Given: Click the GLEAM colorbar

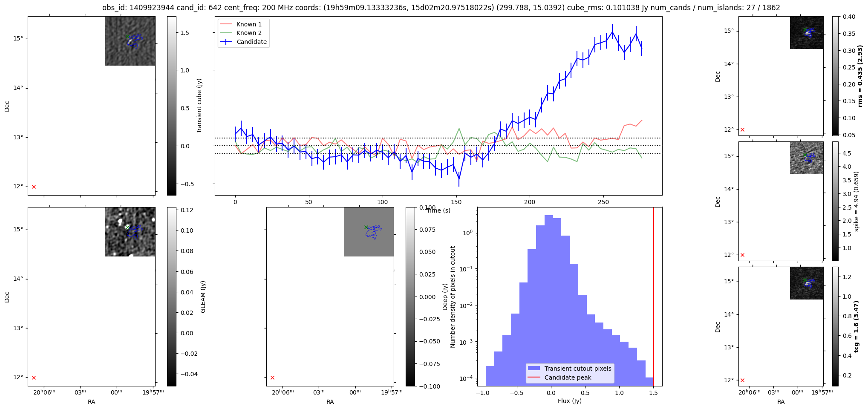Looking at the screenshot, I should coord(171,297).
